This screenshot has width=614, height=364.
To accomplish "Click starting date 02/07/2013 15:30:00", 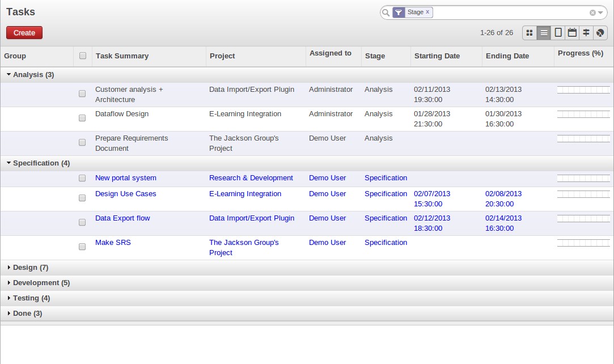I will pyautogui.click(x=432, y=199).
